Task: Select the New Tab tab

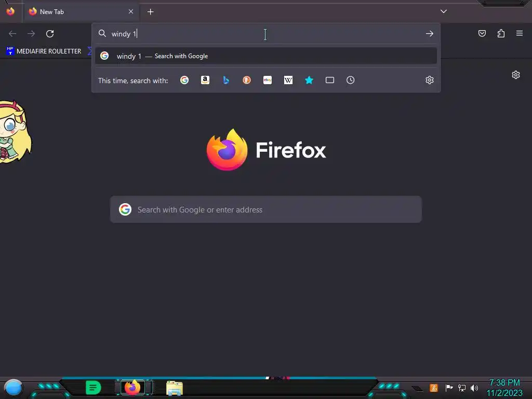Action: pyautogui.click(x=81, y=12)
